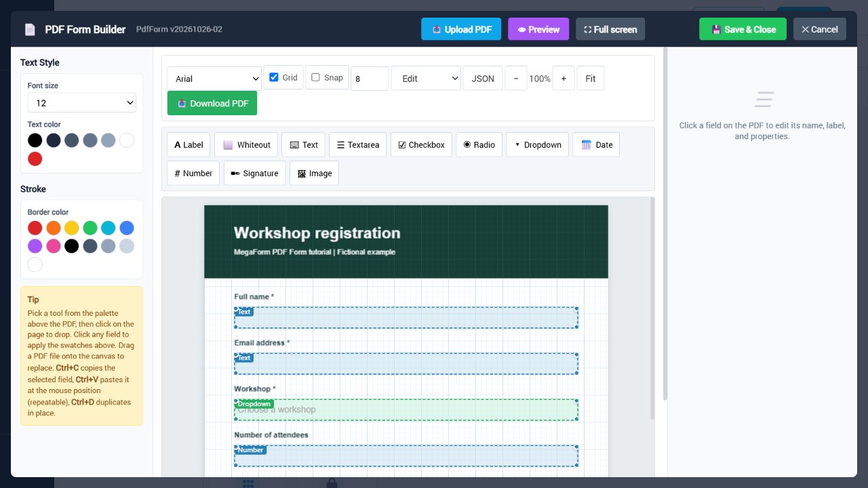Select the Date field tool

pyautogui.click(x=596, y=144)
